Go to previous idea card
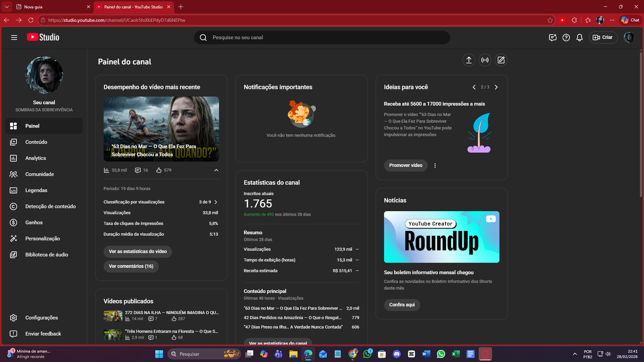 (x=474, y=87)
